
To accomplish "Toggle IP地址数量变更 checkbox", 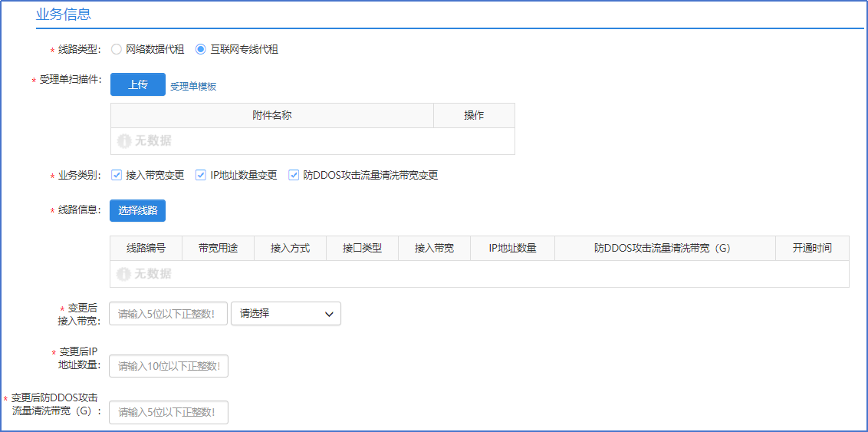I will click(x=200, y=175).
